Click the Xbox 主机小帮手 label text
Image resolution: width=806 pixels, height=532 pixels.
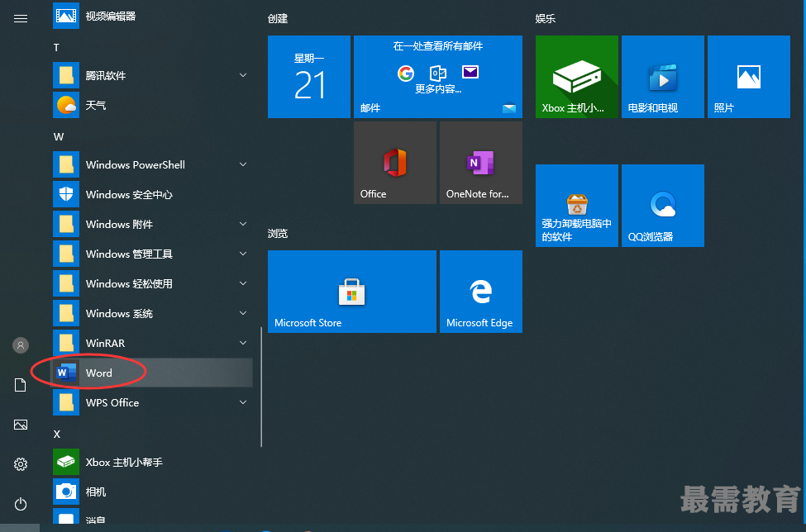click(x=124, y=462)
